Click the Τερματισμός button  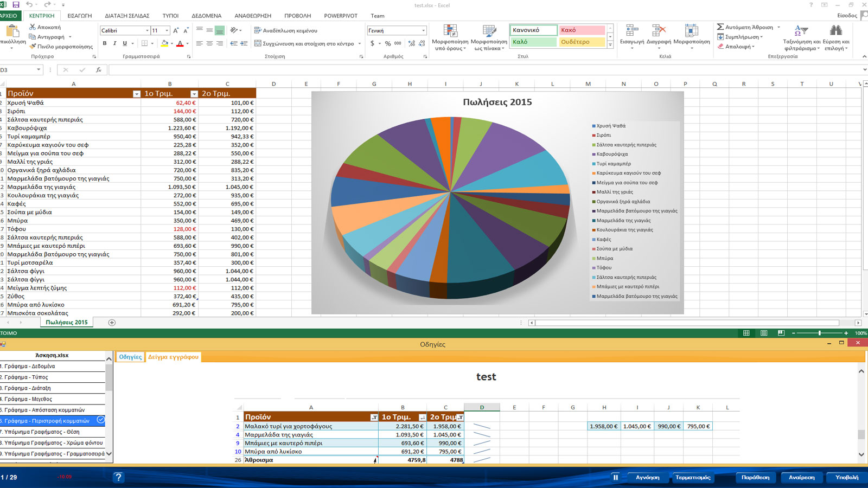[693, 477]
